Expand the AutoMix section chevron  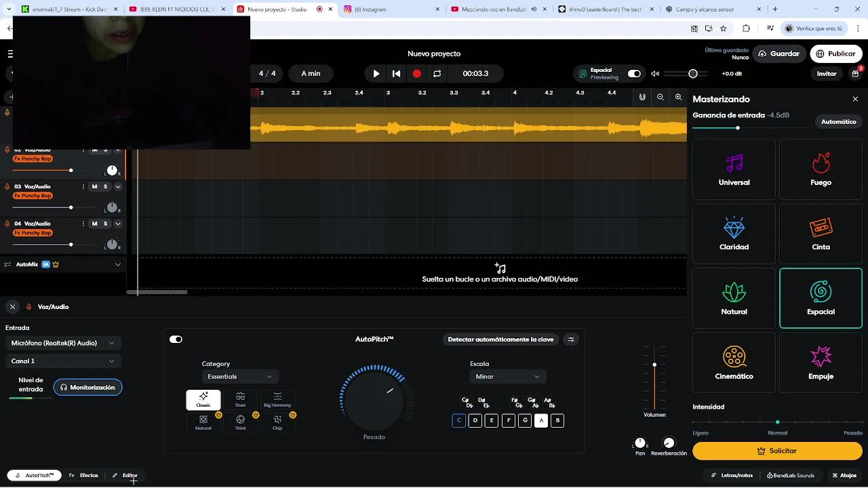[x=118, y=264]
